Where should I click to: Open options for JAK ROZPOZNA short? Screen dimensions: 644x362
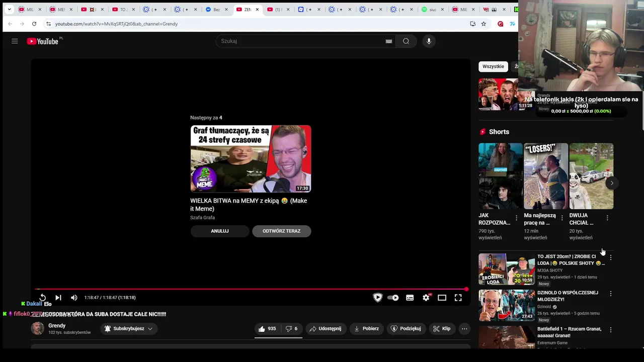[516, 218]
